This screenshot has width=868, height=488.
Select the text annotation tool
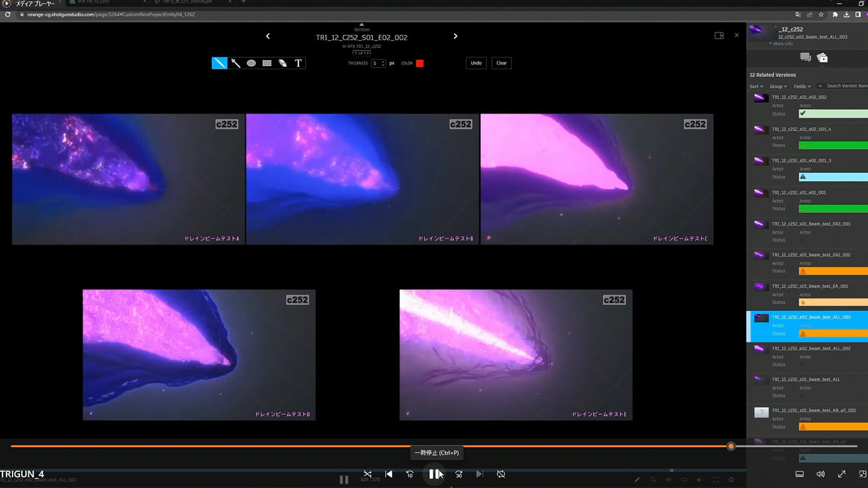click(298, 63)
